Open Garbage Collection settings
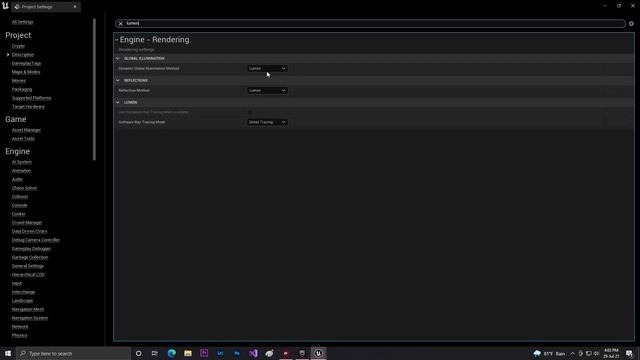 [30, 258]
